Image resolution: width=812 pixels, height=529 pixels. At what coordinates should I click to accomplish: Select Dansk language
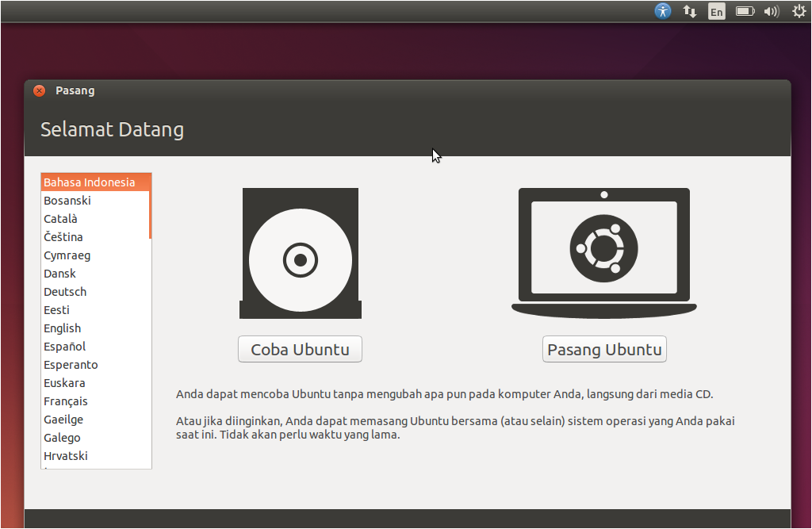(x=95, y=274)
